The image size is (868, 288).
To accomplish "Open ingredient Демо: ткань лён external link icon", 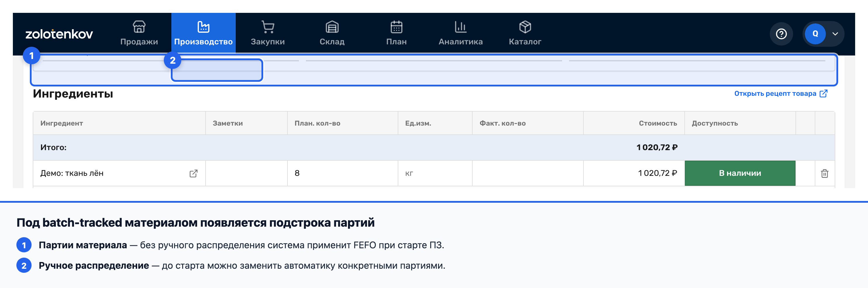I will 193,173.
